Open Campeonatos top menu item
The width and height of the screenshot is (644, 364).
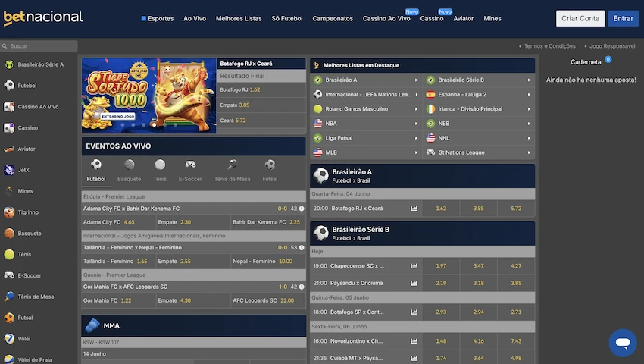333,18
